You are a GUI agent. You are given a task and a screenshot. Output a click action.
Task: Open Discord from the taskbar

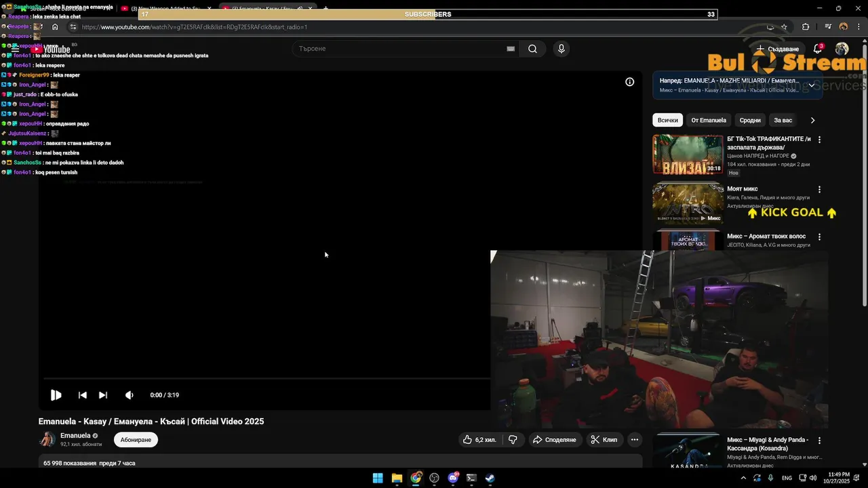coord(453,478)
